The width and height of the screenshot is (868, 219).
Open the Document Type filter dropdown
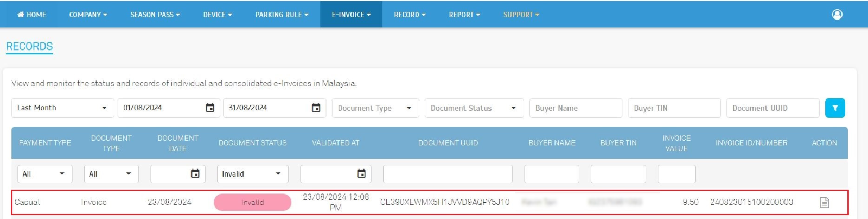pos(375,108)
